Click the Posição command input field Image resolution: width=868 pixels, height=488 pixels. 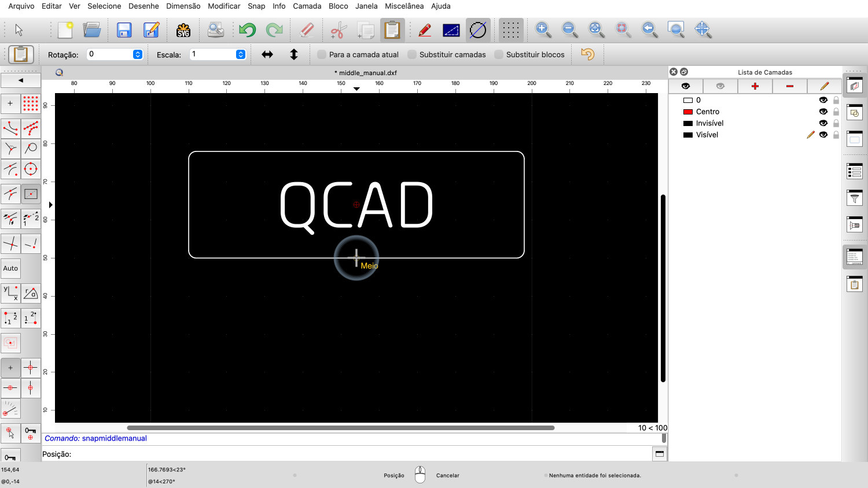[361, 454]
